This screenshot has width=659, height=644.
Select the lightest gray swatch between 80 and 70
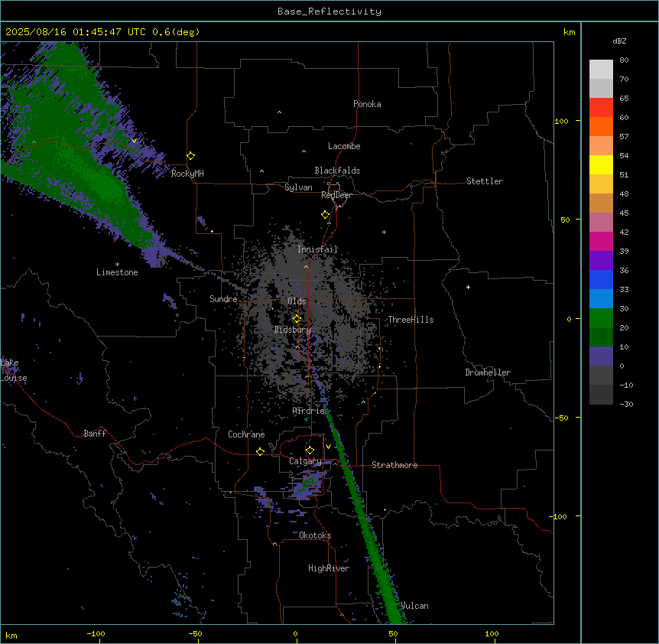tap(601, 70)
